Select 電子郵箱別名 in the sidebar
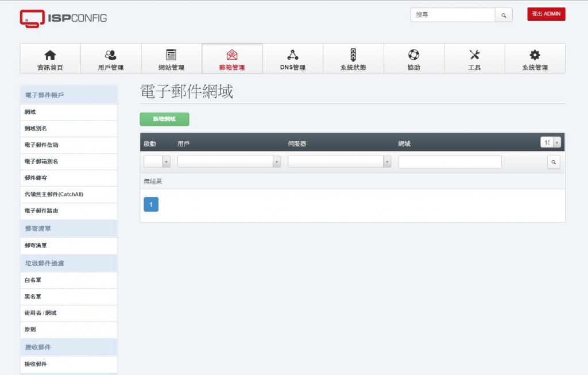 [69, 161]
